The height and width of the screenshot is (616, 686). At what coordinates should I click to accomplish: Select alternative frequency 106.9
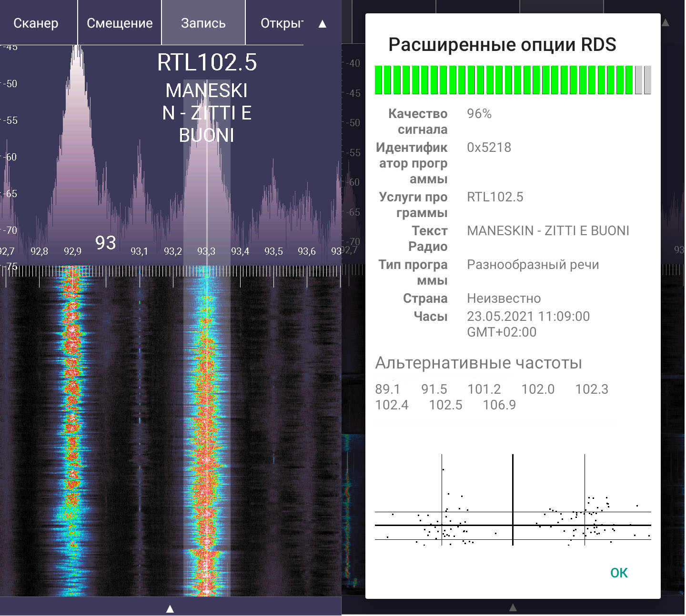click(499, 405)
